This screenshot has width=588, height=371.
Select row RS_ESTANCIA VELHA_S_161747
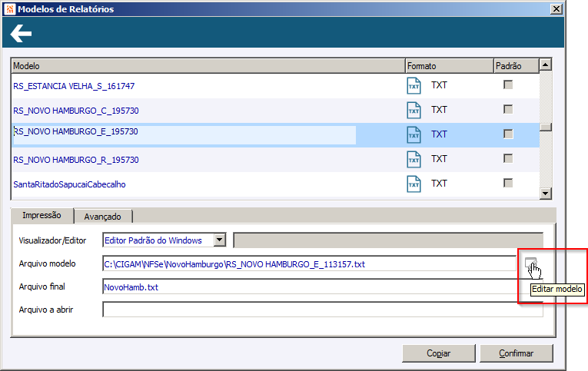(275, 86)
